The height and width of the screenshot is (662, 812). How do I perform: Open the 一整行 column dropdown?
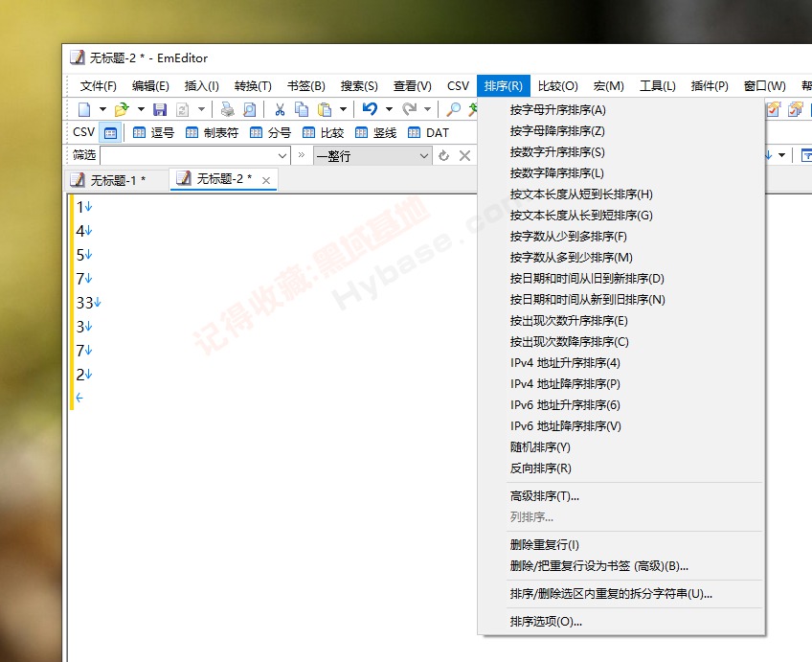pos(372,155)
